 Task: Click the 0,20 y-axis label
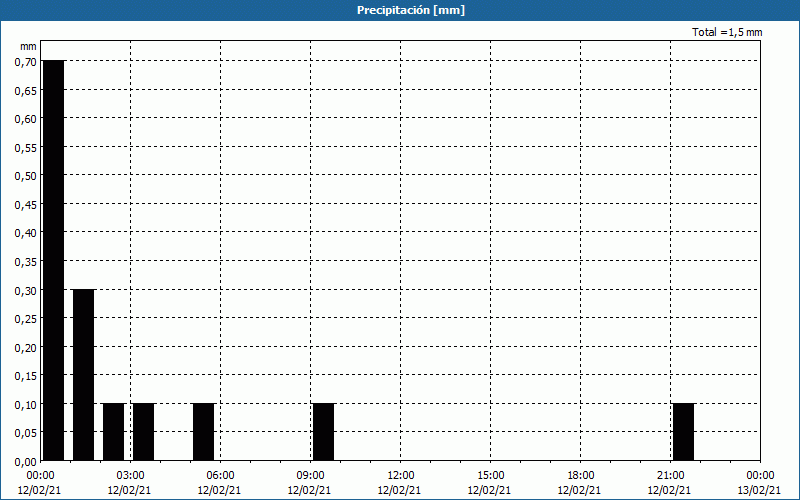26,347
